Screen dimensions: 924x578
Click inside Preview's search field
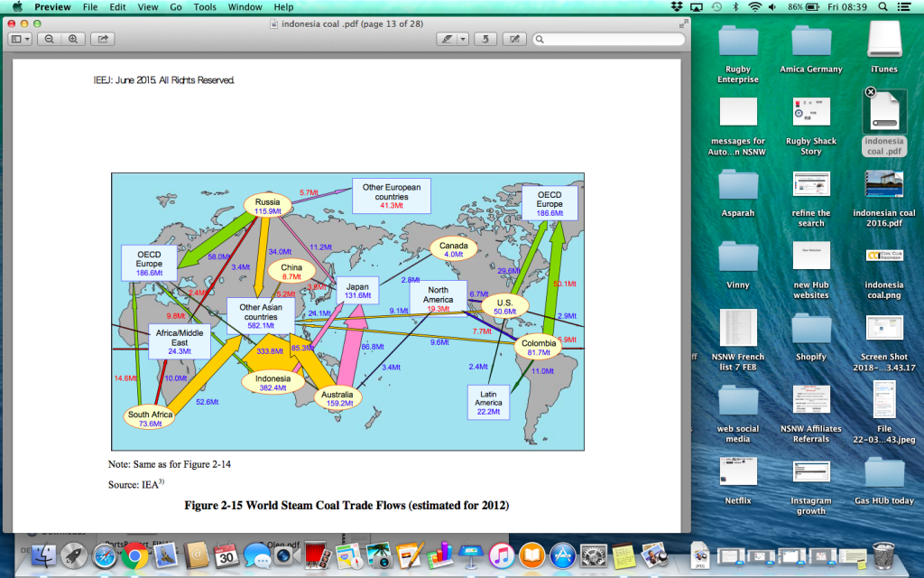click(x=605, y=39)
